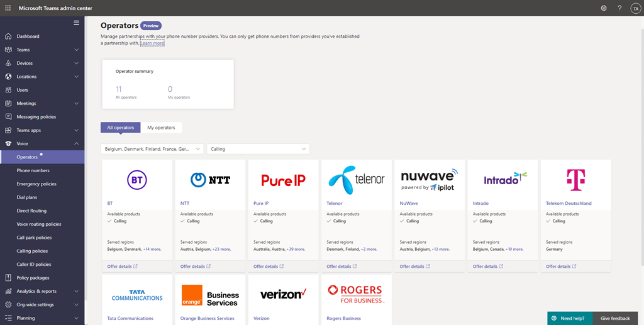Open the TA account avatar
Image resolution: width=644 pixels, height=325 pixels.
click(636, 8)
